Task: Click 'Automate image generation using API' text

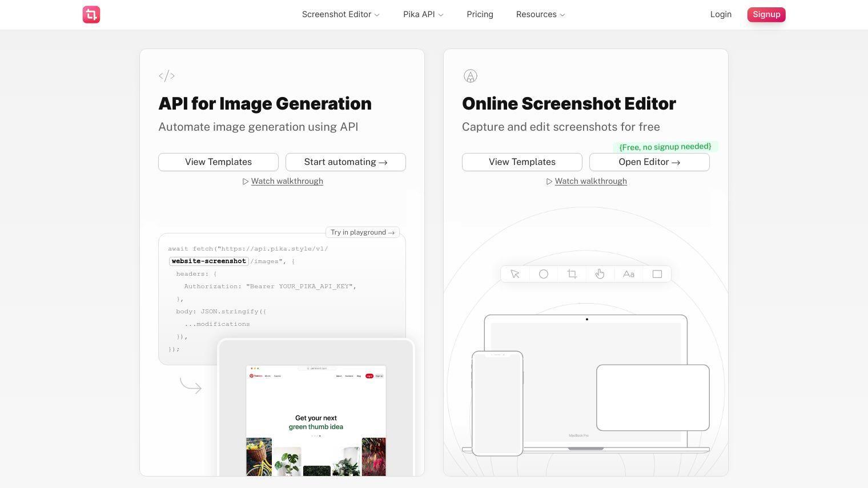Action: coord(258,127)
